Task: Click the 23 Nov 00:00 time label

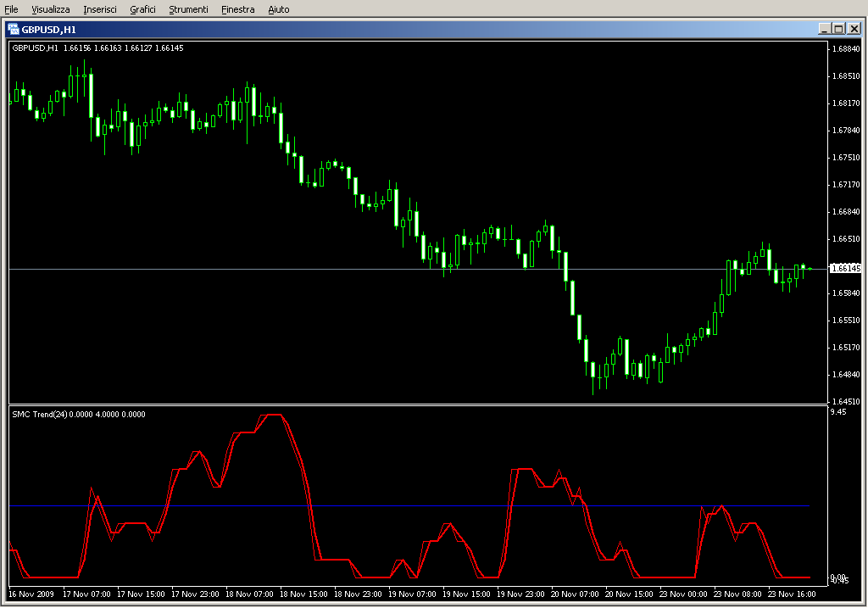Action: point(683,594)
